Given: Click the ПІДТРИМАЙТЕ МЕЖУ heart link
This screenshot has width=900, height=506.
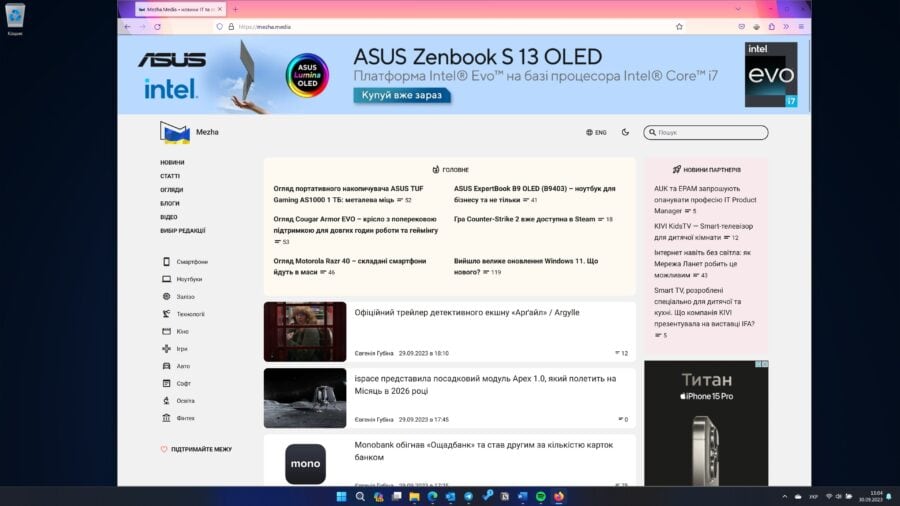Looking at the screenshot, I should point(196,449).
